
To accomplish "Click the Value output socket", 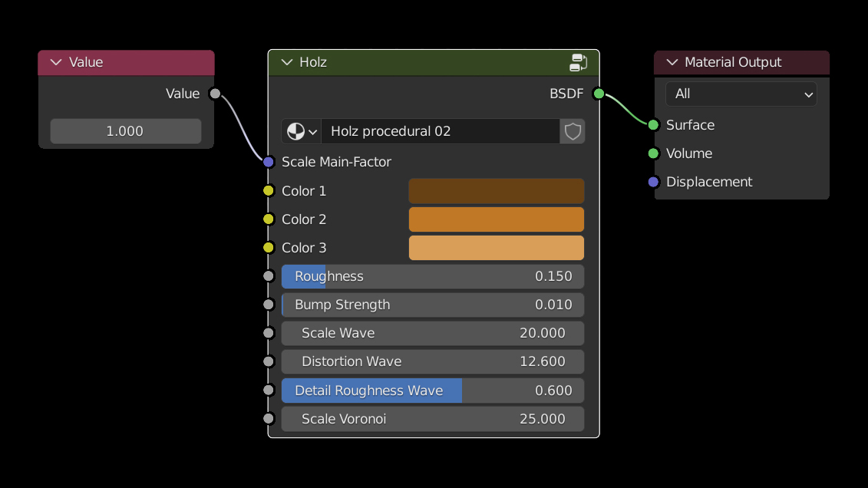I will coord(215,94).
